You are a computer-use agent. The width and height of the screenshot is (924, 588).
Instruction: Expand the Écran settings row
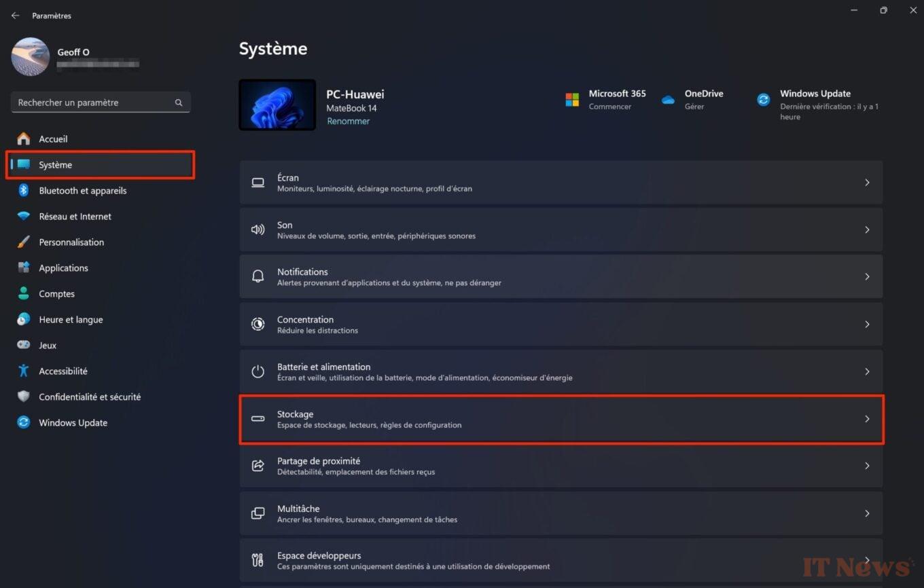point(867,182)
